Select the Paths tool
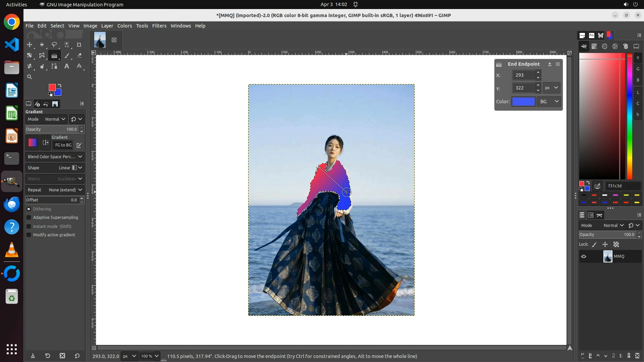The image size is (644, 362). tap(54, 66)
